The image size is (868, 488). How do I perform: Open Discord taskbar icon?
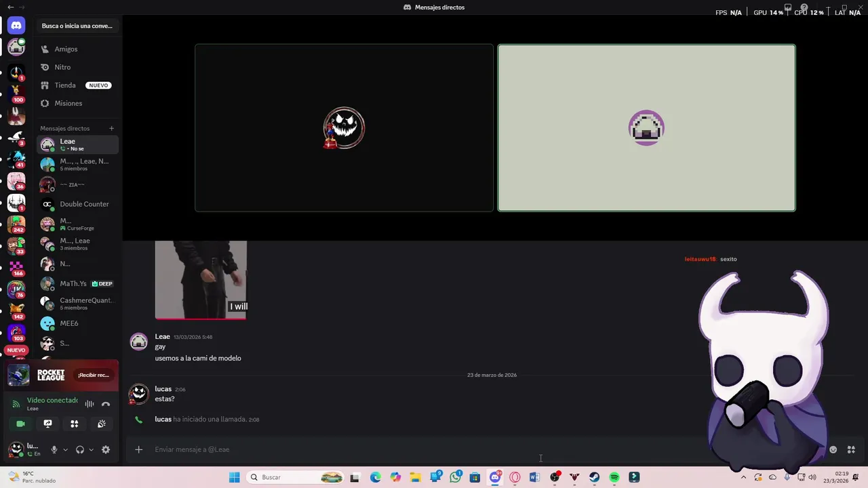coord(495,477)
